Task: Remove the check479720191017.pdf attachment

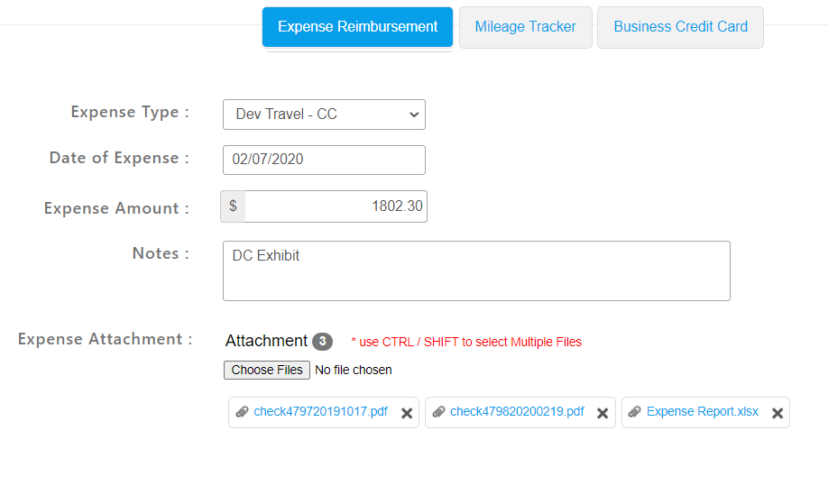Action: (407, 413)
